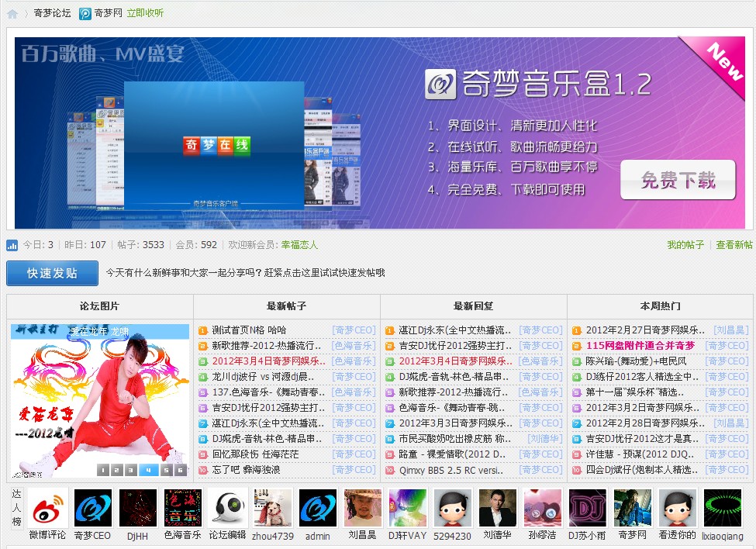Open hot post 陈兴瑜-(舞动爱)+电民风
The width and height of the screenshot is (756, 549).
point(637,361)
